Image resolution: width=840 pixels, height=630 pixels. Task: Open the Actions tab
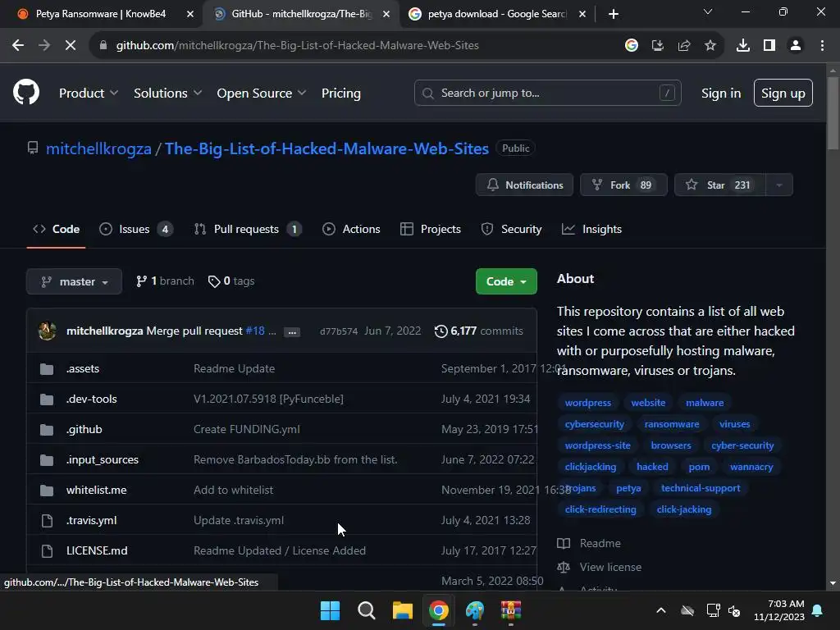[351, 230]
